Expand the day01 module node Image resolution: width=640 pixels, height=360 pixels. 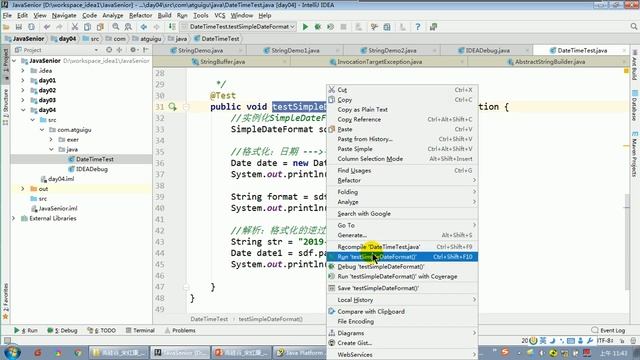[23, 80]
